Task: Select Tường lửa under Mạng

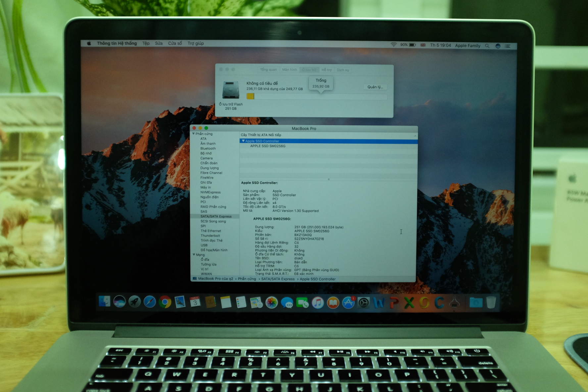Action: click(209, 264)
